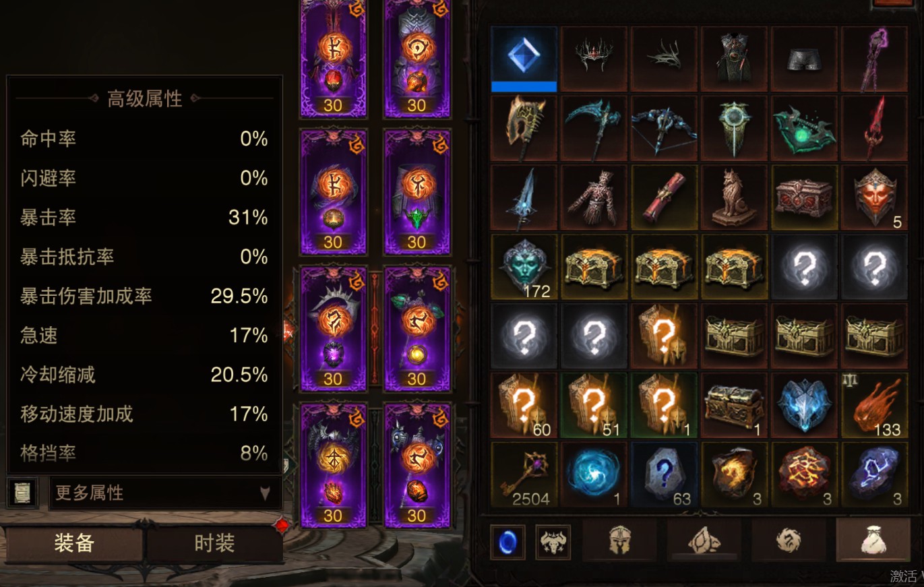Click the arrow on 更多属性 selector

coord(265,493)
